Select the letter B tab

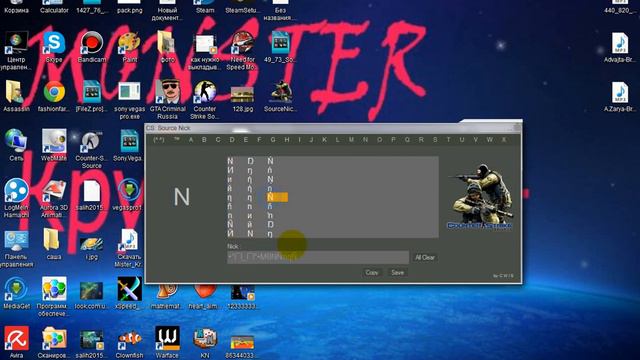coord(204,140)
